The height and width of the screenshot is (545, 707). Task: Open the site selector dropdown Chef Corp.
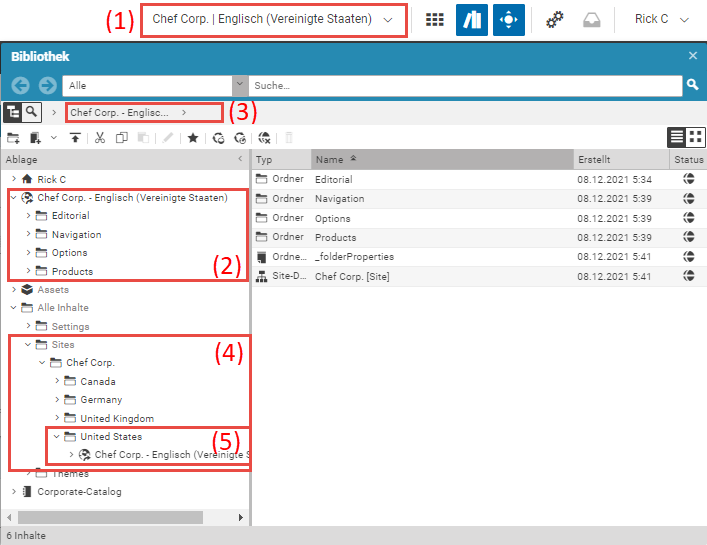[x=273, y=20]
